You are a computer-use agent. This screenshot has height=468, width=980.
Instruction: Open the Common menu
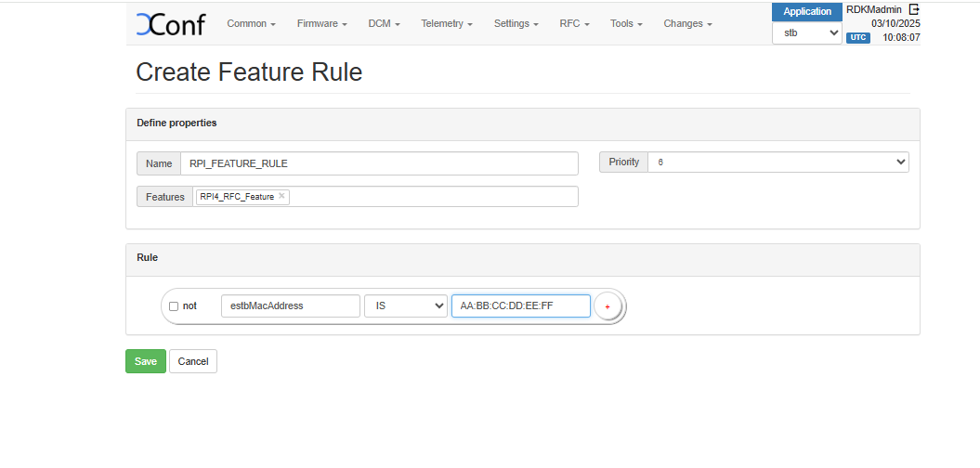(251, 23)
